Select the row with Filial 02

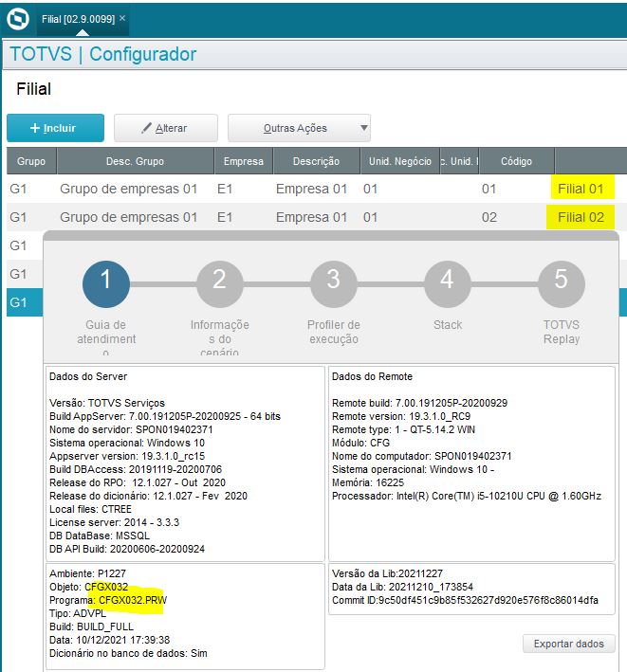point(317,217)
